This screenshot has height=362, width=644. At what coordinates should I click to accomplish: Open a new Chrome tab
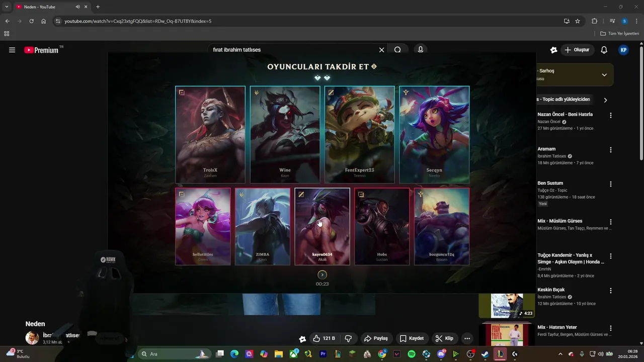tap(98, 7)
